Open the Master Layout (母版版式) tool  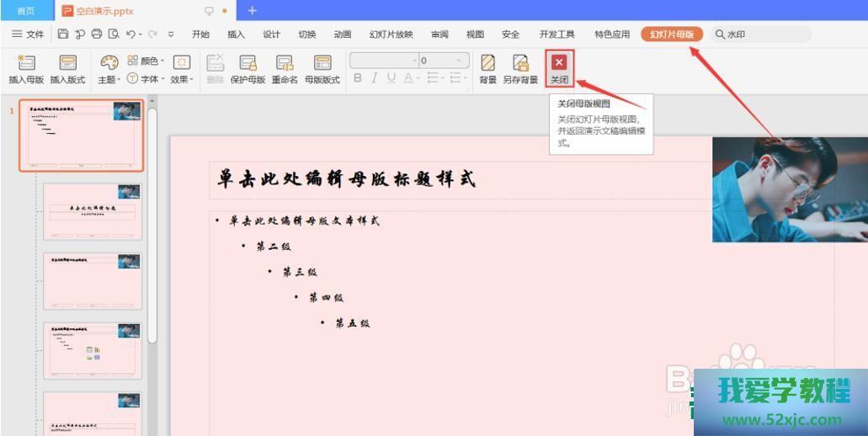click(322, 63)
